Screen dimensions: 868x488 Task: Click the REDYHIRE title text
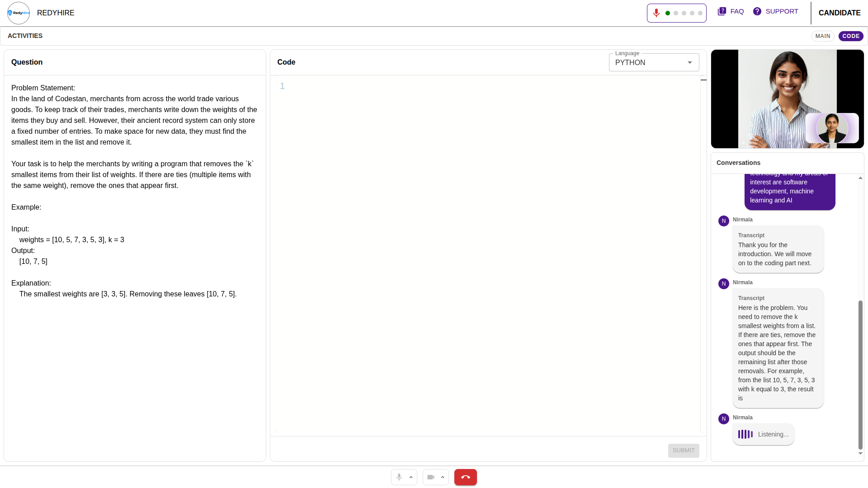pyautogui.click(x=56, y=13)
